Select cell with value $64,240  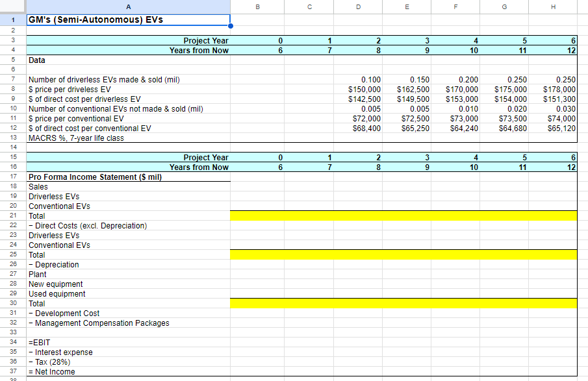coord(455,128)
